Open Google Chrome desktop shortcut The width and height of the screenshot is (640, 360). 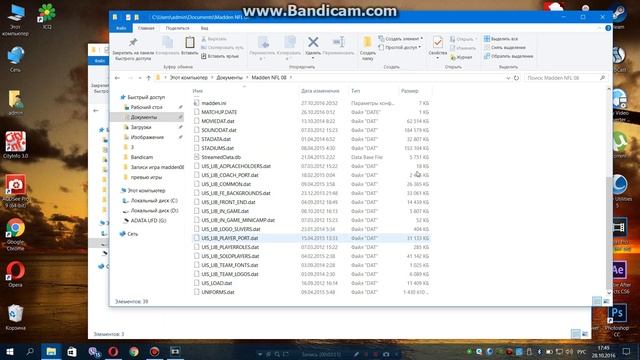16,234
